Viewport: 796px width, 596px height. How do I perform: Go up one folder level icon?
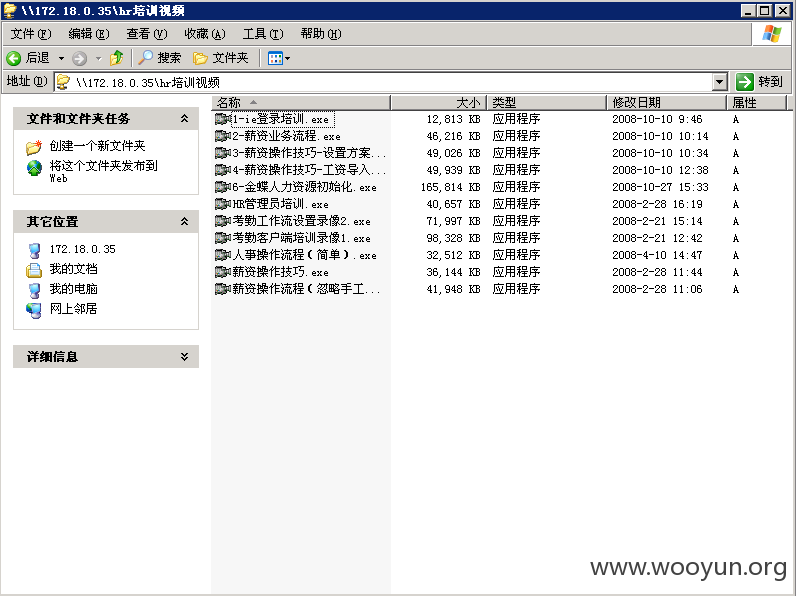[x=117, y=58]
